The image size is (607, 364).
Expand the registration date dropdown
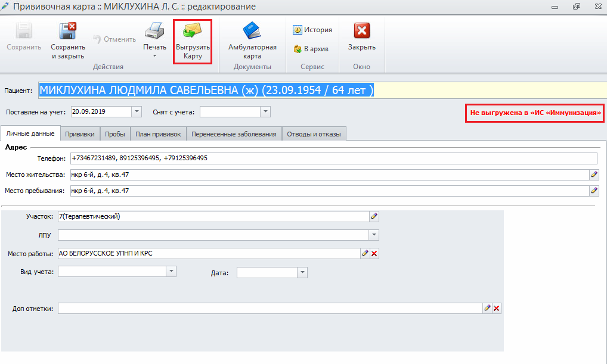point(137,111)
